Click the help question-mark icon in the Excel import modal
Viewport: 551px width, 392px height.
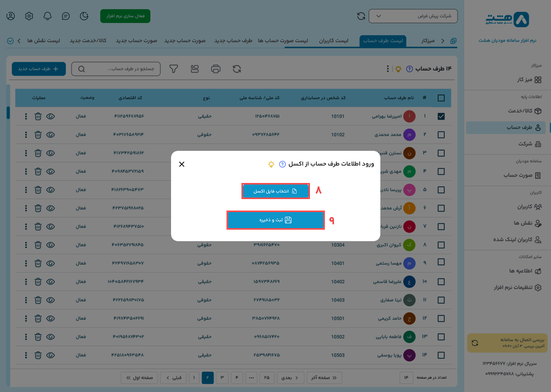click(282, 164)
